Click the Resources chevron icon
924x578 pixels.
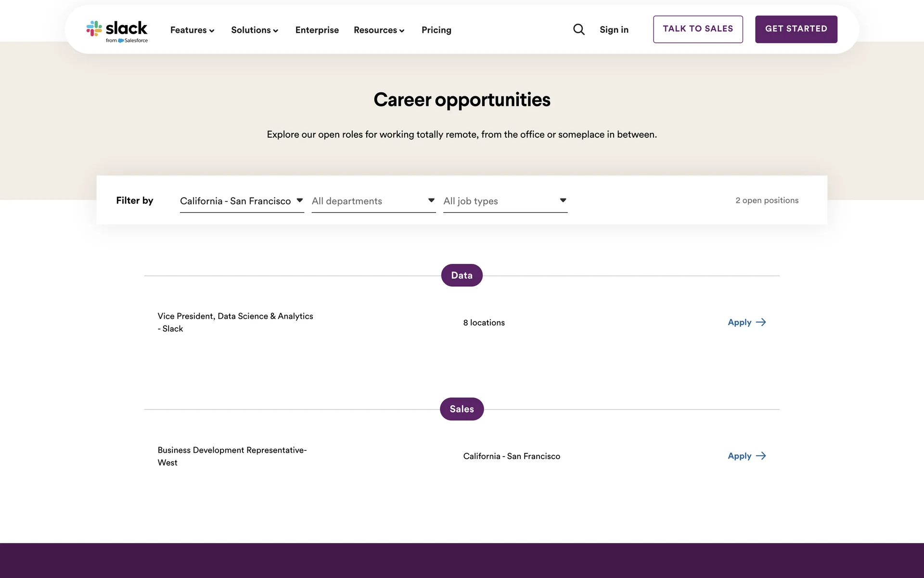tap(402, 31)
